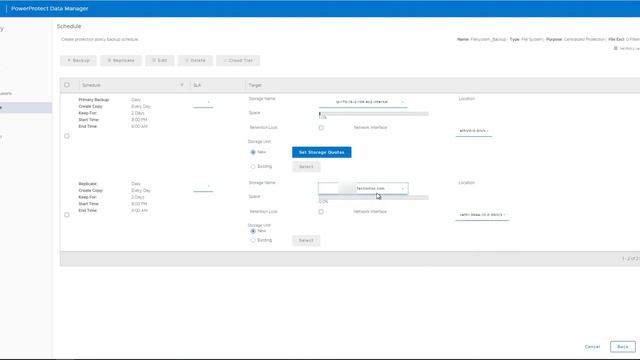The width and height of the screenshot is (640, 360).
Task: Click the 6:00 AM end time of the Replicate row
Action: coord(139,211)
